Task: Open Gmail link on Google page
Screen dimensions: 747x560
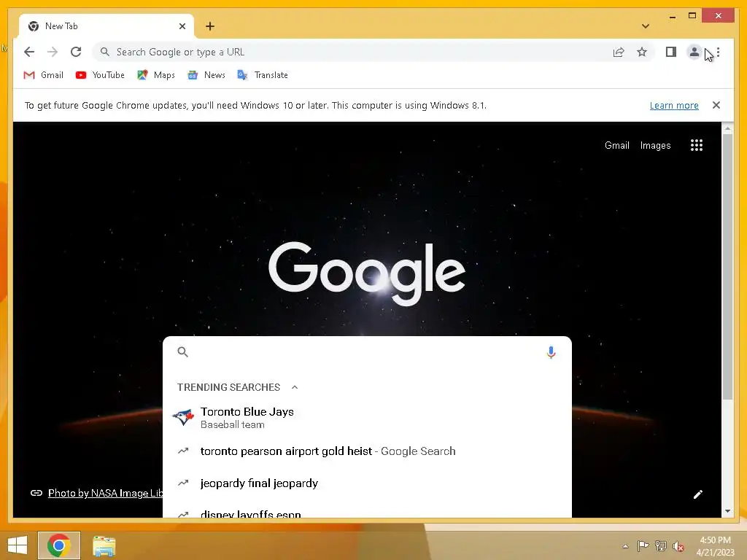Action: coord(617,145)
